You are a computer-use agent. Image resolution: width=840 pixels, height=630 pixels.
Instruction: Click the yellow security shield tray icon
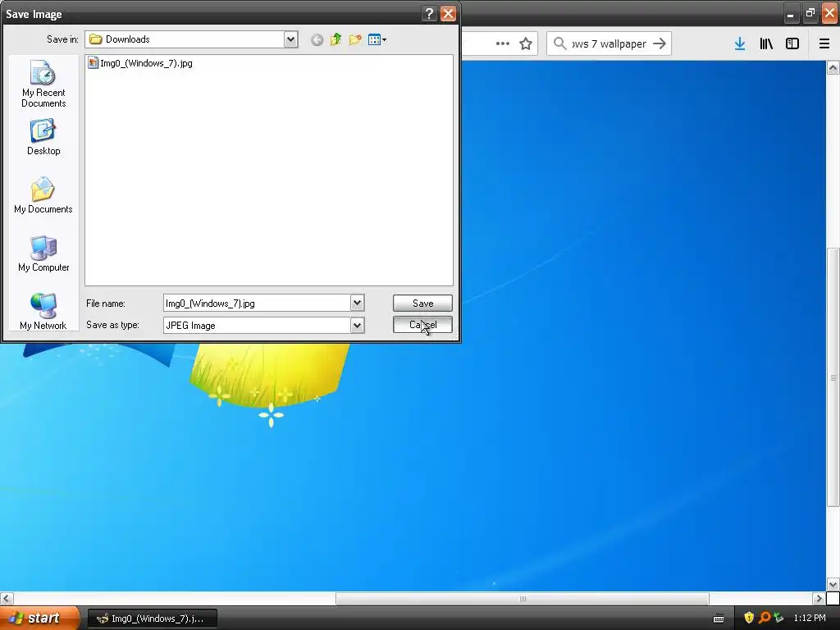[x=749, y=619]
